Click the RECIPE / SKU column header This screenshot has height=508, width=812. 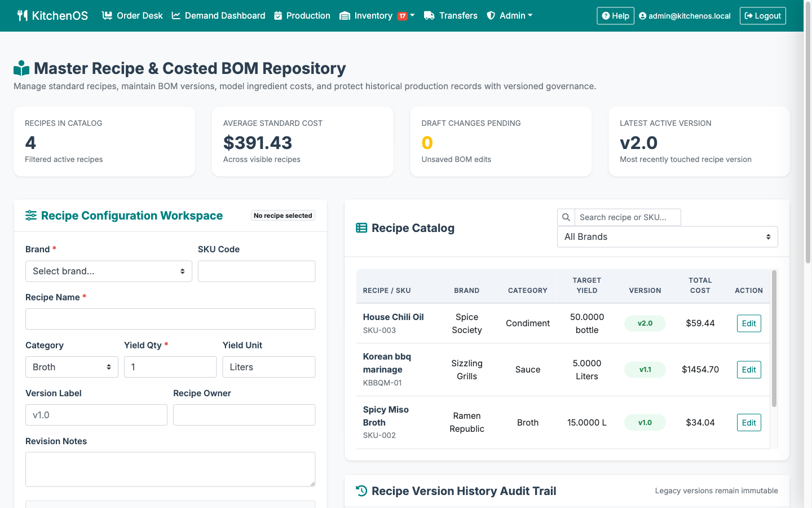click(387, 291)
